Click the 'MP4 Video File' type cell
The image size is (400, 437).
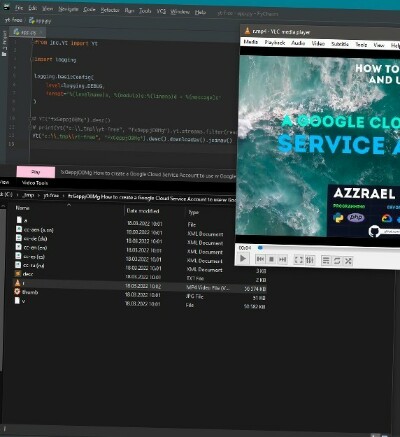click(x=207, y=287)
